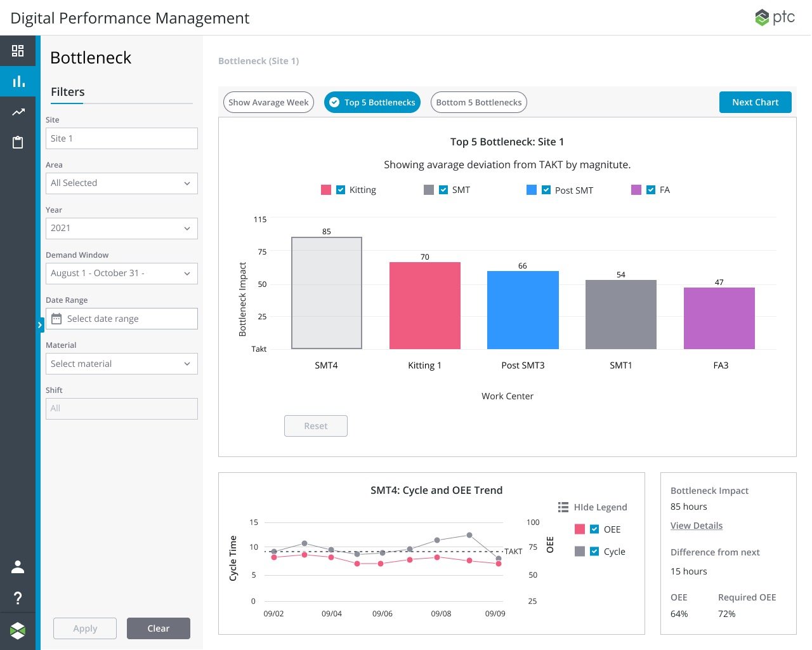Click the Post SMT blue color swatch
812x650 pixels.
point(532,190)
